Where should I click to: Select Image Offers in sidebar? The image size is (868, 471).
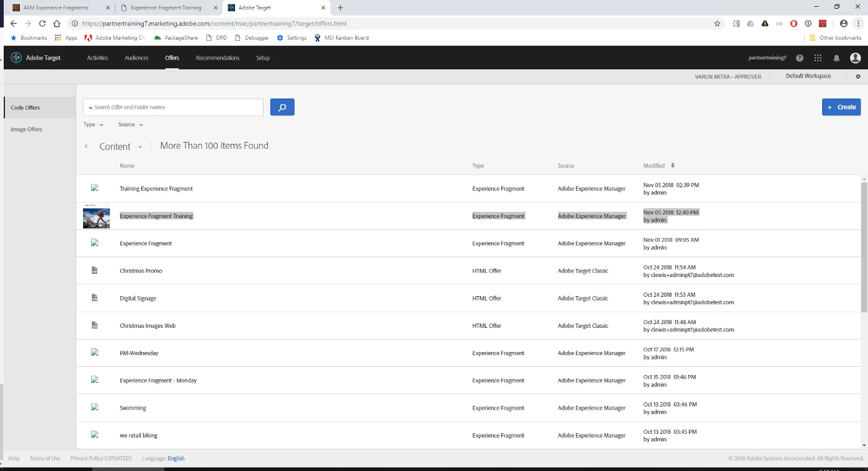tap(40, 130)
